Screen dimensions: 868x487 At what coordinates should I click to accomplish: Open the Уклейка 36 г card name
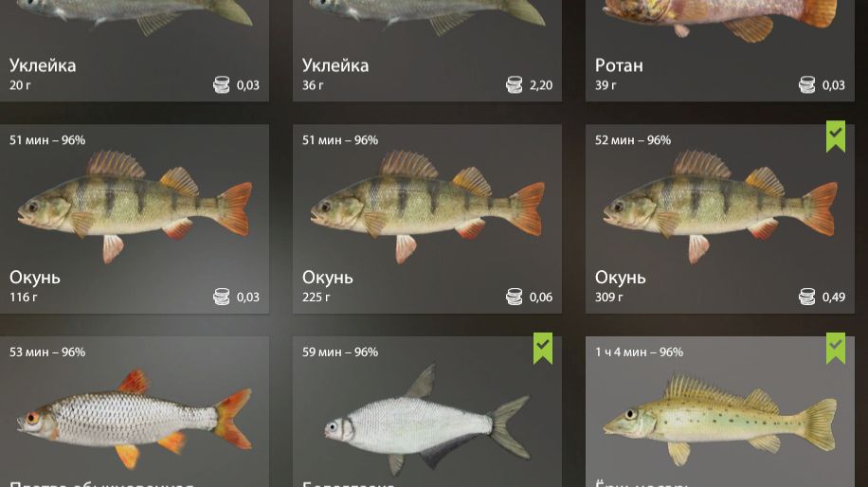coord(335,65)
